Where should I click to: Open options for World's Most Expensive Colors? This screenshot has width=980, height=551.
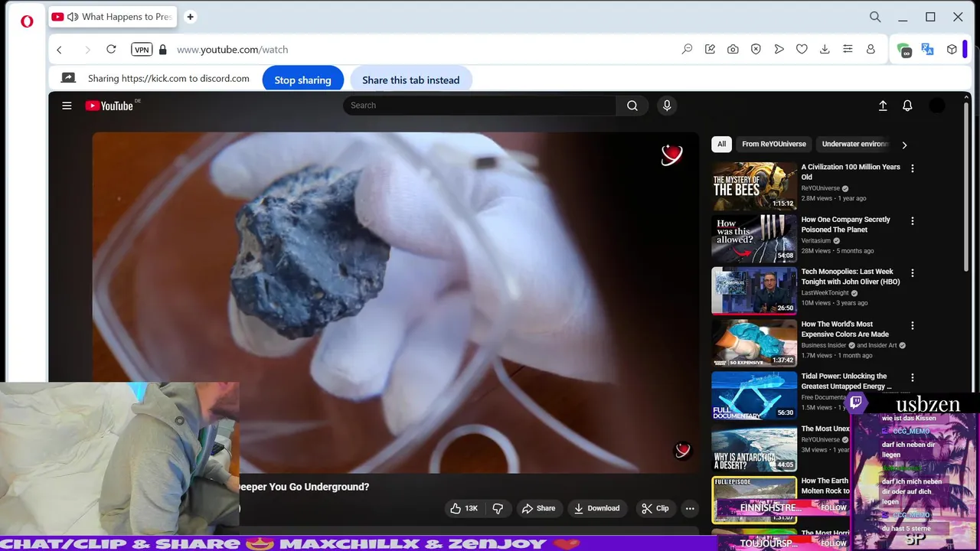coord(912,326)
